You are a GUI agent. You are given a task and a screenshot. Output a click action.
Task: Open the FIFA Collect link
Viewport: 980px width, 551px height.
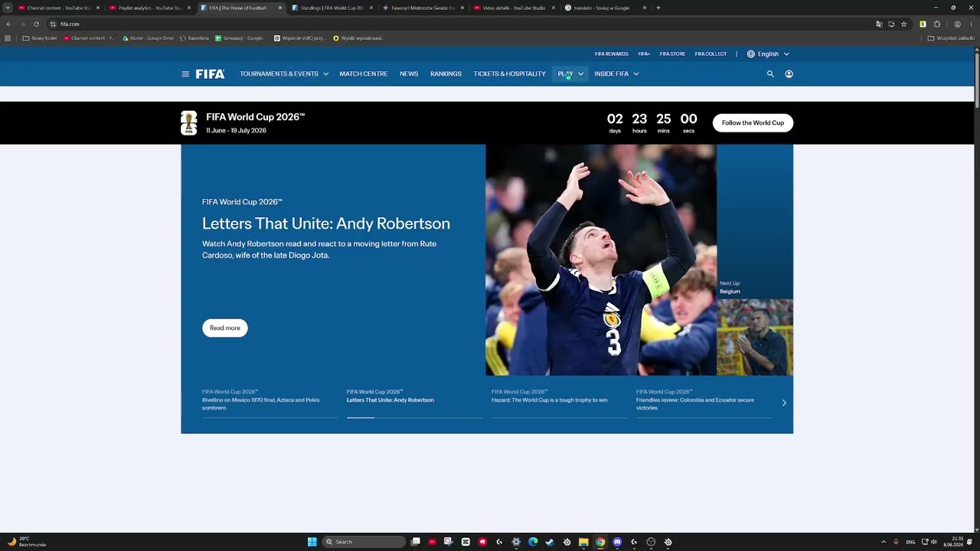[x=710, y=54]
